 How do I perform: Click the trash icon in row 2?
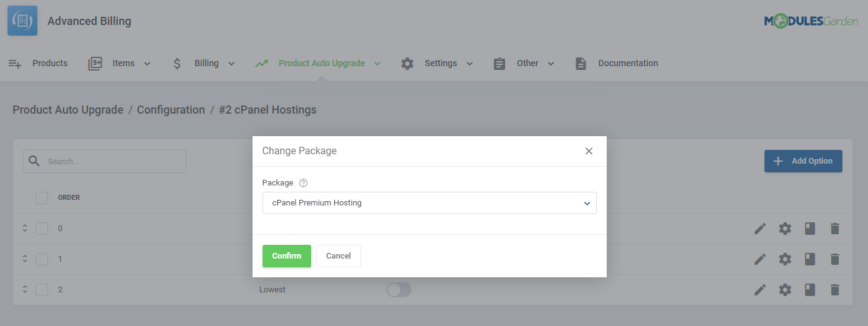[835, 290]
